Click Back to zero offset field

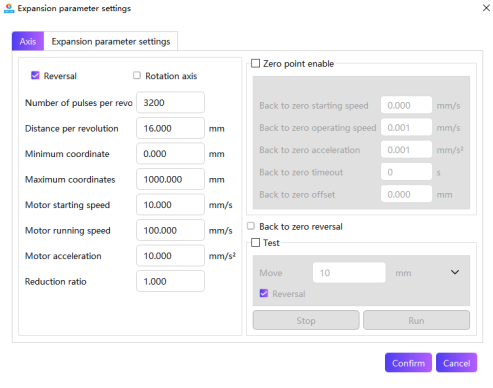(x=406, y=194)
